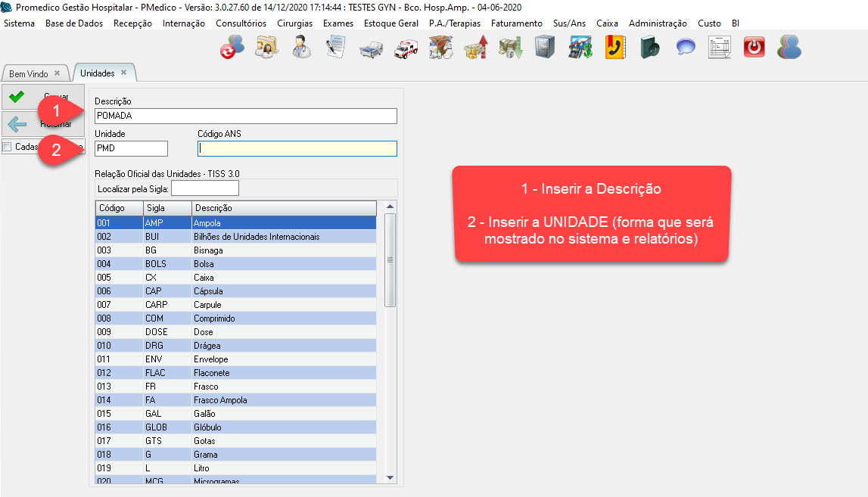Image resolution: width=868 pixels, height=497 pixels.
Task: Click the unit list scroll down arrow
Action: (390, 477)
